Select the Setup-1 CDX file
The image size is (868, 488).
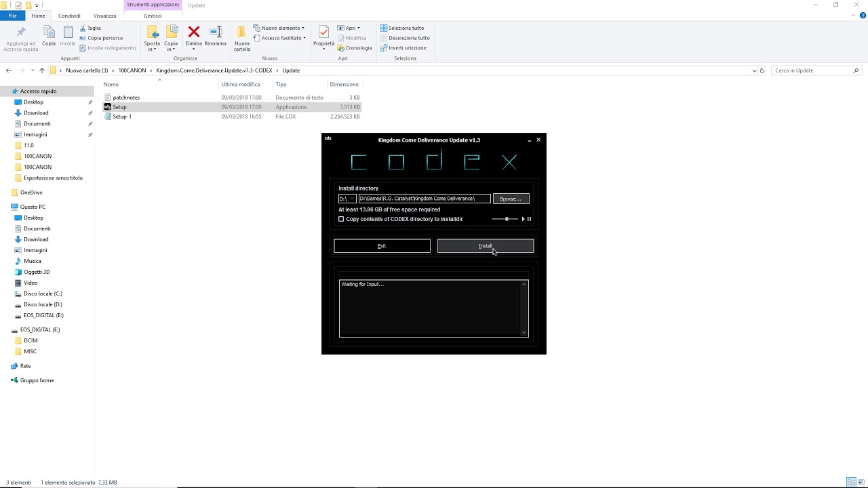tap(122, 117)
